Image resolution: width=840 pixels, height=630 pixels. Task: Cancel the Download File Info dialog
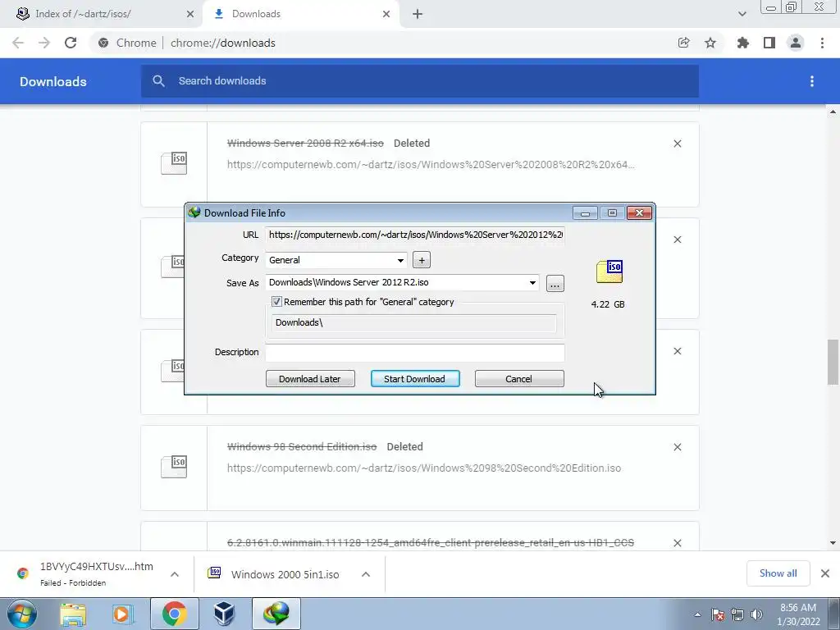519,379
